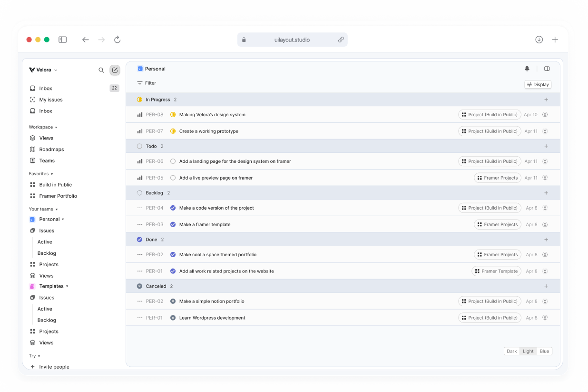Collapse the Personal team tree
This screenshot has height=392, width=588.
pos(63,220)
